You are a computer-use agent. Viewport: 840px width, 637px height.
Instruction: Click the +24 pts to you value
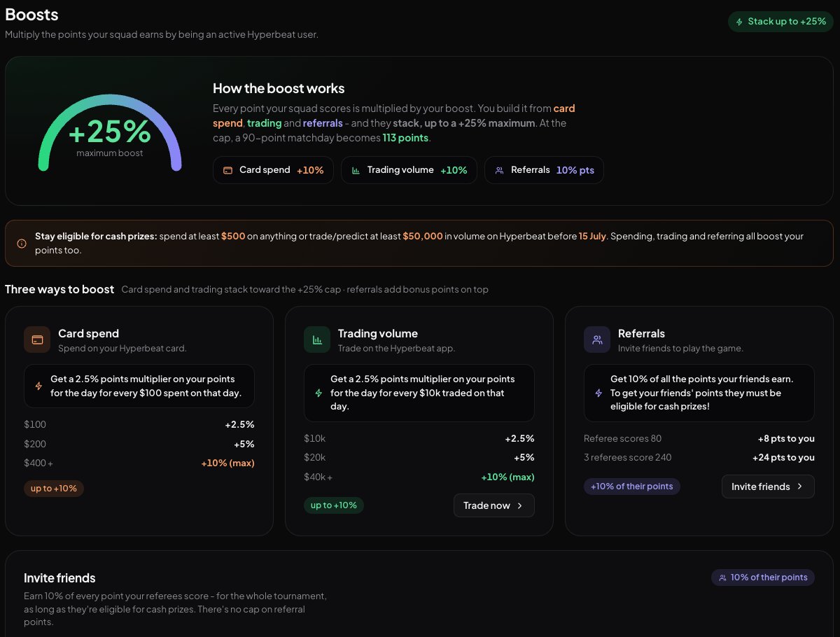point(783,458)
